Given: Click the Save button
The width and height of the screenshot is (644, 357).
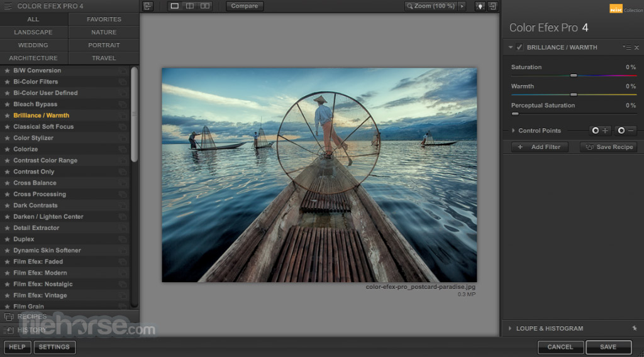Looking at the screenshot, I should (608, 347).
